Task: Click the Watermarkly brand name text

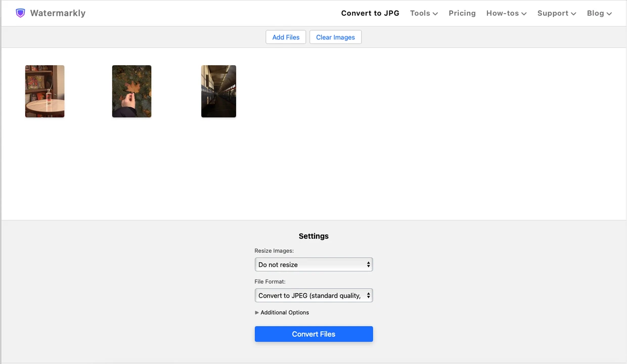Action: point(58,13)
